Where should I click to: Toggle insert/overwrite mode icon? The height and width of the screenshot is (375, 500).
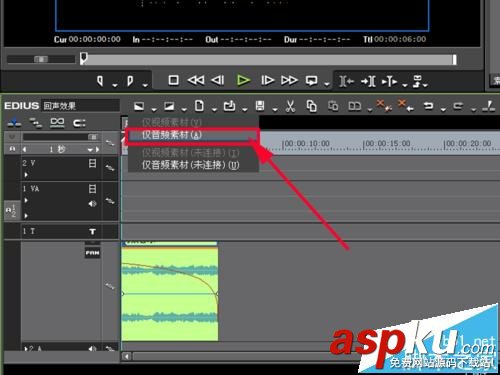pyautogui.click(x=14, y=123)
